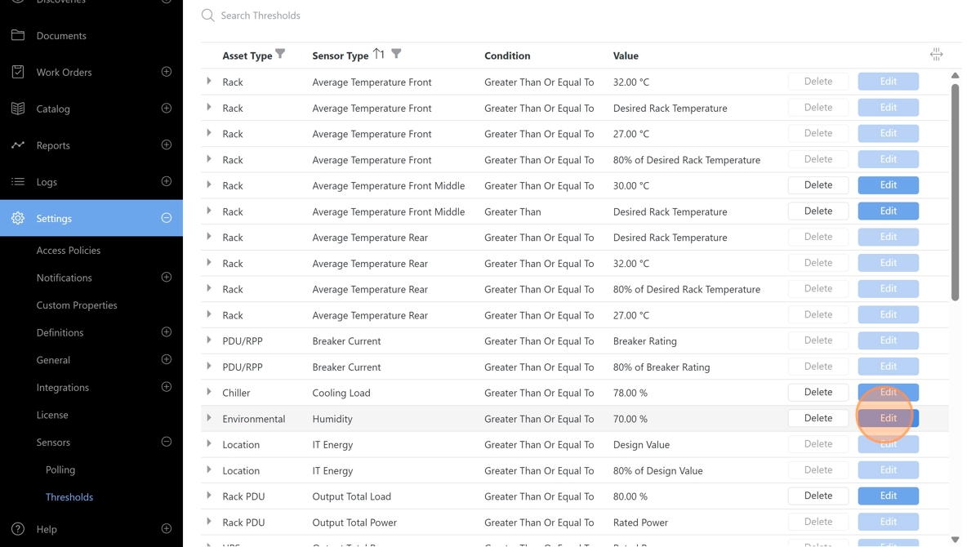Open Custom Properties settings
980x547 pixels.
pyautogui.click(x=77, y=305)
